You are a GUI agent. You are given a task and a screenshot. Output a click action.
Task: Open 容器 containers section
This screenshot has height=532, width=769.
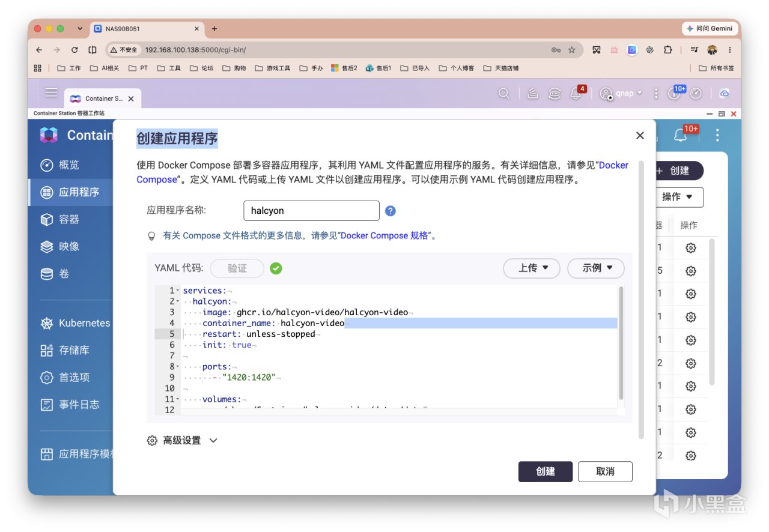[70, 220]
